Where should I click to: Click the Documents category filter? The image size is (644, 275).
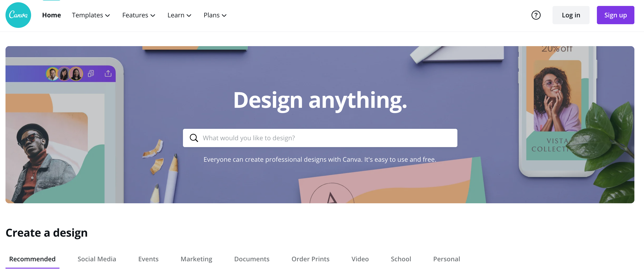point(251,259)
